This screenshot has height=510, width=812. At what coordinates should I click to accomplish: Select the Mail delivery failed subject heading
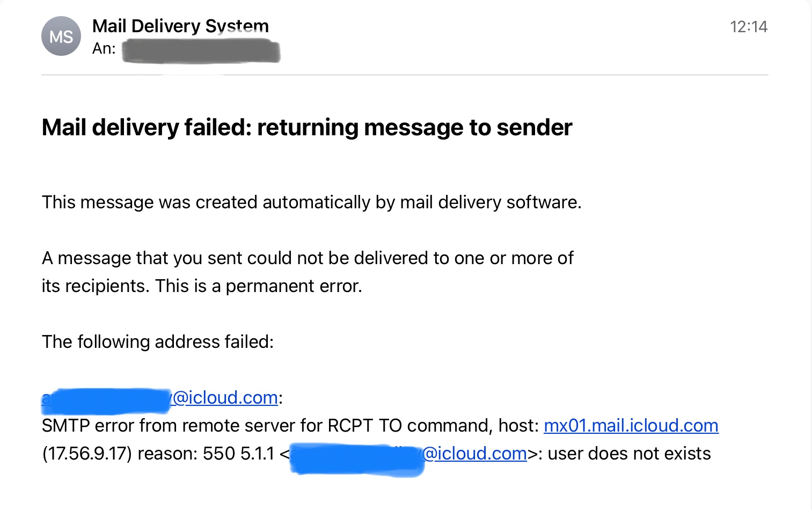[307, 128]
